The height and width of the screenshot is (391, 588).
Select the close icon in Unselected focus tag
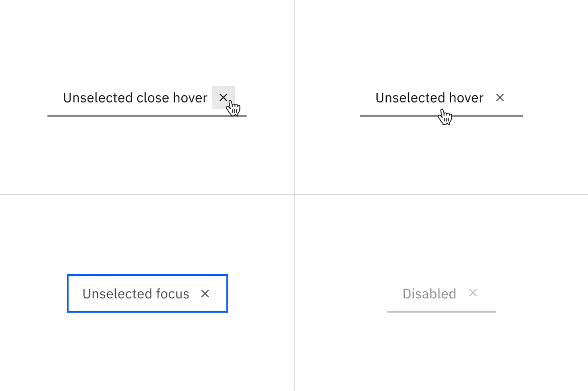click(205, 294)
